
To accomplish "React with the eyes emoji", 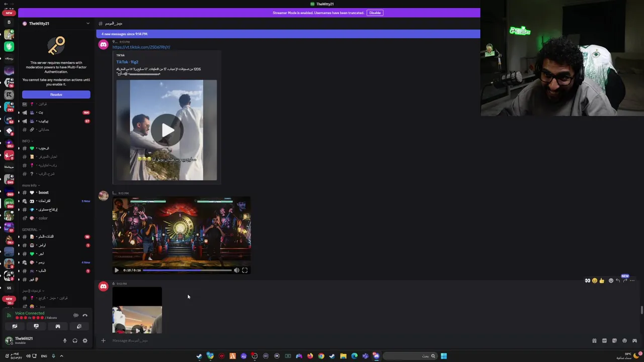I will click(587, 281).
